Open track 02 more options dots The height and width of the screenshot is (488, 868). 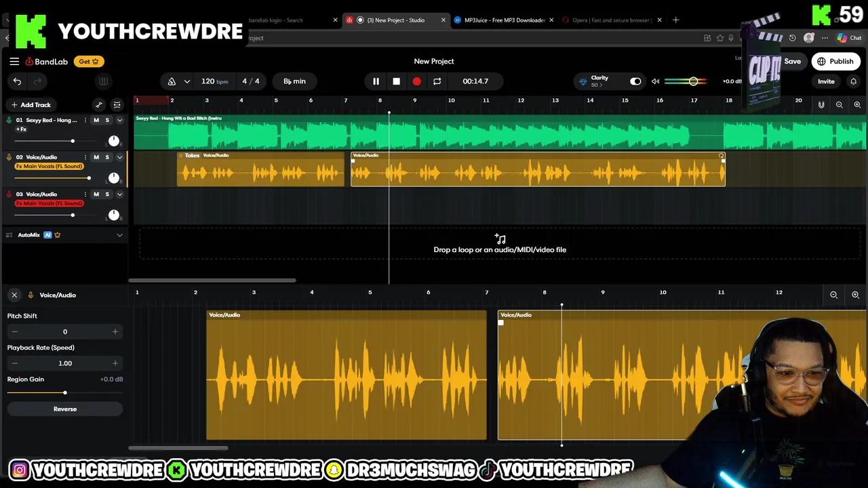(85, 157)
